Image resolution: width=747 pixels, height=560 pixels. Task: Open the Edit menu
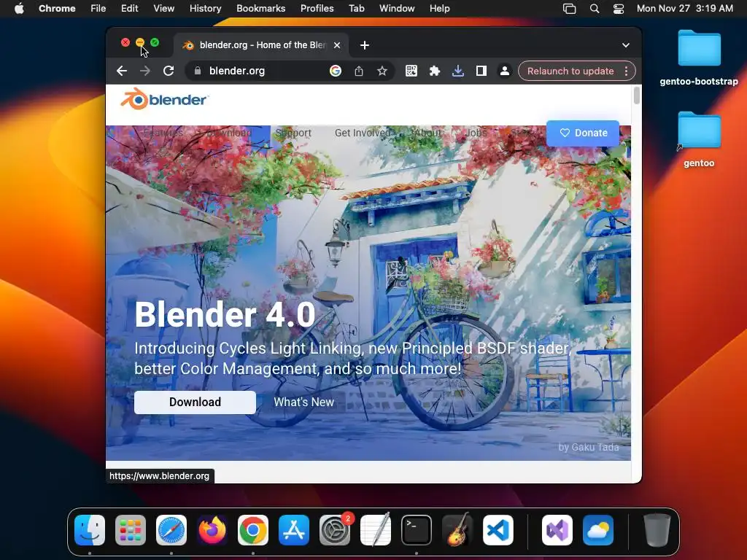tap(130, 9)
